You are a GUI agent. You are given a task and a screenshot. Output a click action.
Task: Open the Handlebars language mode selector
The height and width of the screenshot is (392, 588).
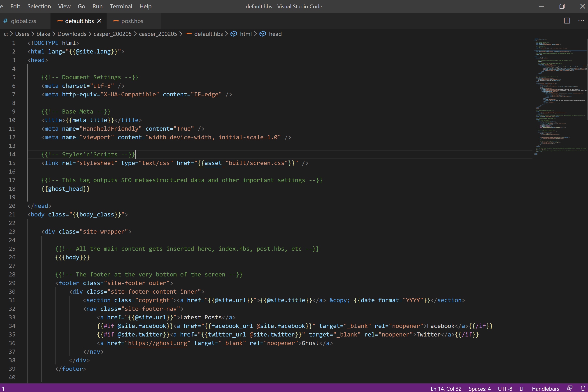point(546,388)
